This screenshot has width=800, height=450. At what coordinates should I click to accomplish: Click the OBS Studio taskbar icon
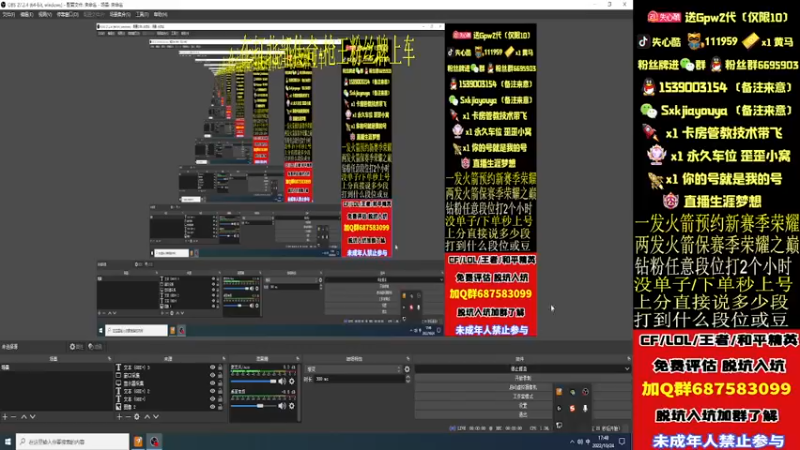(155, 441)
